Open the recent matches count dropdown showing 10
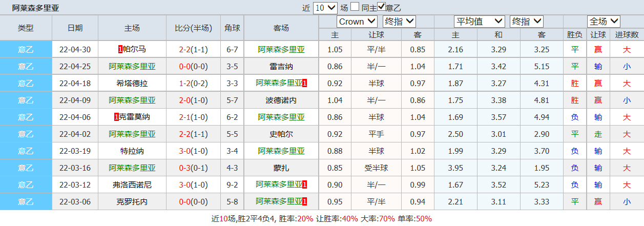Viewport: 644px width, 226px height. click(325, 8)
